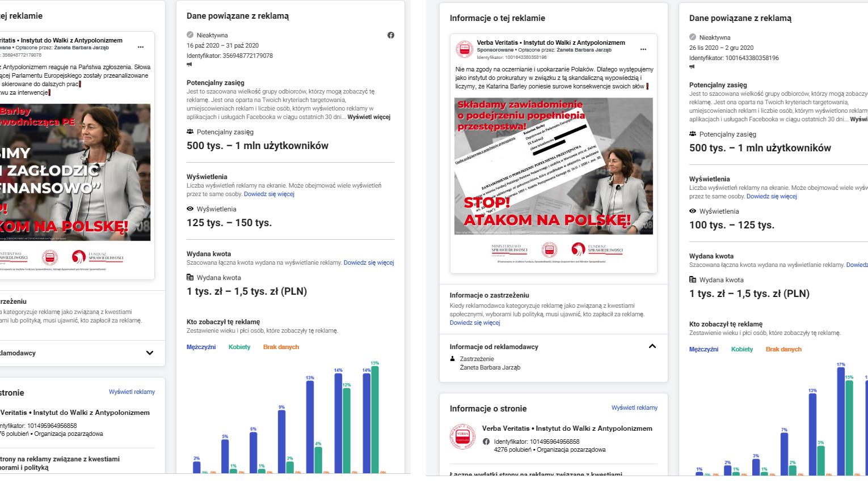Viewport: 868px width, 488px height.
Task: Click eye icon next to Wyświetlenia in right screenshot
Action: tap(693, 211)
